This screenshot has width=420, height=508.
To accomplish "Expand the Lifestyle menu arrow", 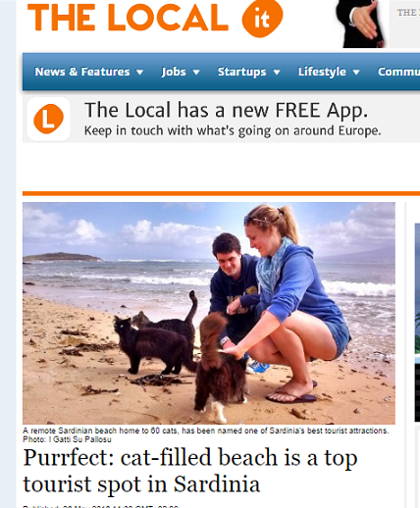I will tap(356, 73).
